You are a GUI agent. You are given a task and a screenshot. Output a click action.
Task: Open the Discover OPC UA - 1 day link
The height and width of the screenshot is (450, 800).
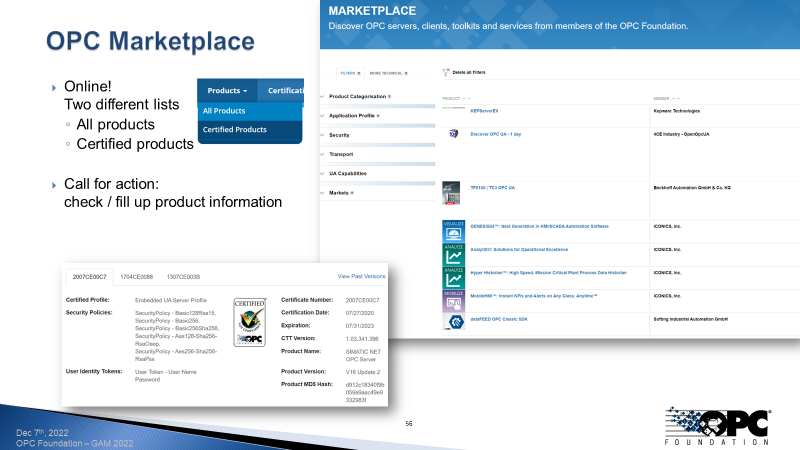pyautogui.click(x=495, y=134)
